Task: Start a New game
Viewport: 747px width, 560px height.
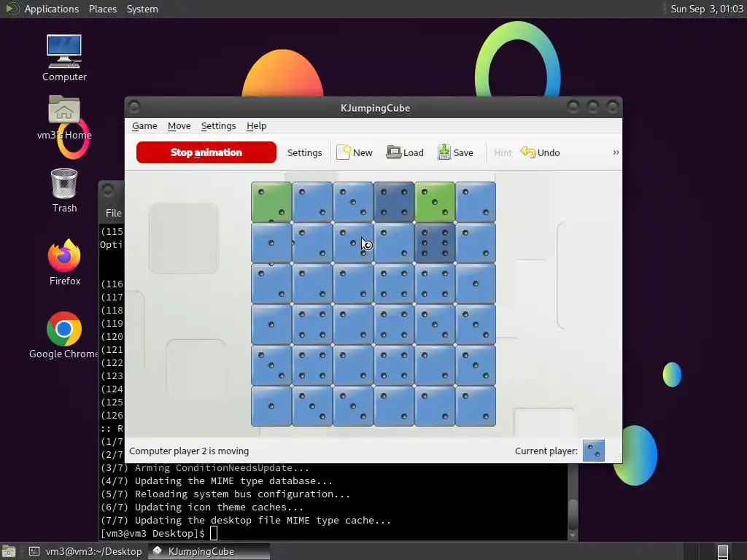Action: click(355, 153)
